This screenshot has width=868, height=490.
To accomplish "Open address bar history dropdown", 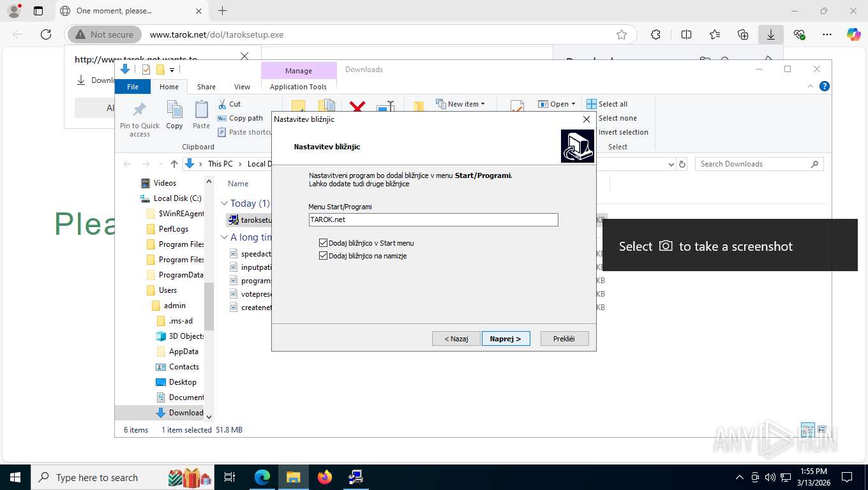I will pos(671,164).
